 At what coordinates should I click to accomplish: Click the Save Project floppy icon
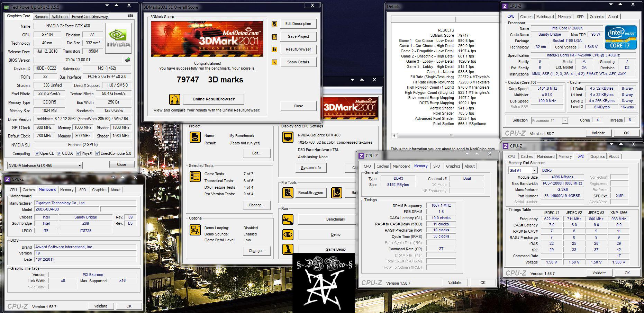click(x=274, y=37)
